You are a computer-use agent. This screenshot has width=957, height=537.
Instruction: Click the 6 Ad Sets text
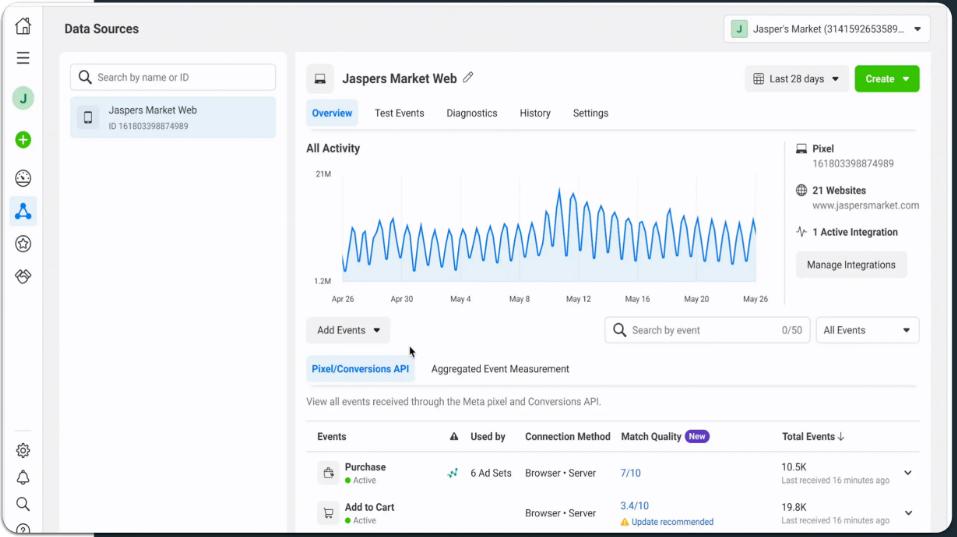[491, 473]
